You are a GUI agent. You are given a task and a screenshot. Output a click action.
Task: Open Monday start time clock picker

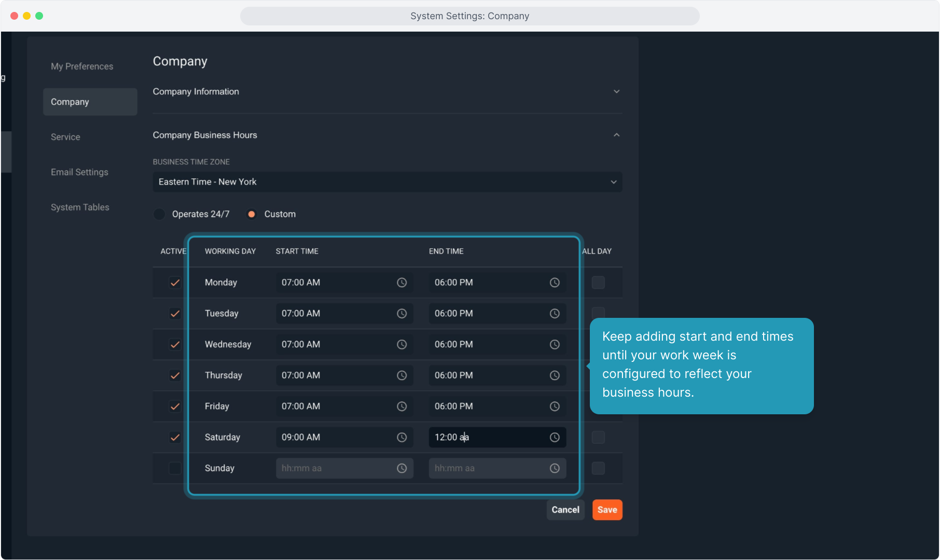(x=402, y=283)
